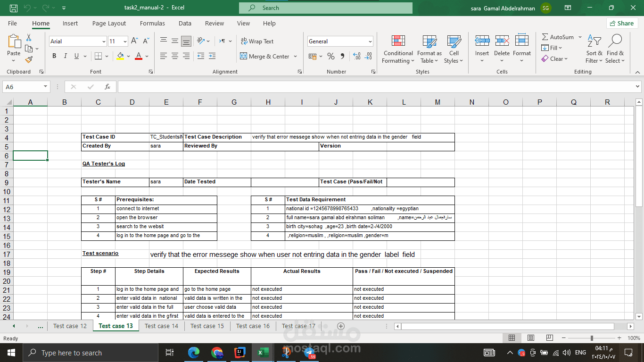Open Conditional Formatting

click(x=398, y=49)
